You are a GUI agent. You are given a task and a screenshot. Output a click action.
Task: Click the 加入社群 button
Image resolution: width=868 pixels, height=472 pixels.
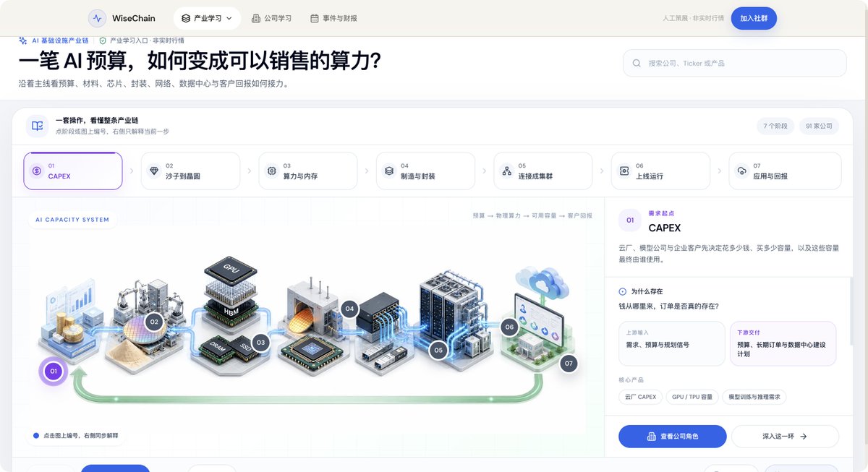tap(754, 19)
